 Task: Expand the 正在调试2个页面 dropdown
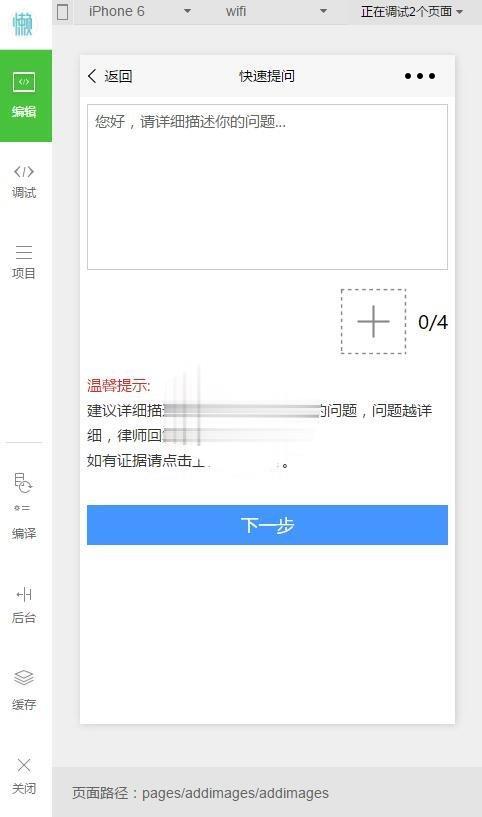pyautogui.click(x=412, y=11)
